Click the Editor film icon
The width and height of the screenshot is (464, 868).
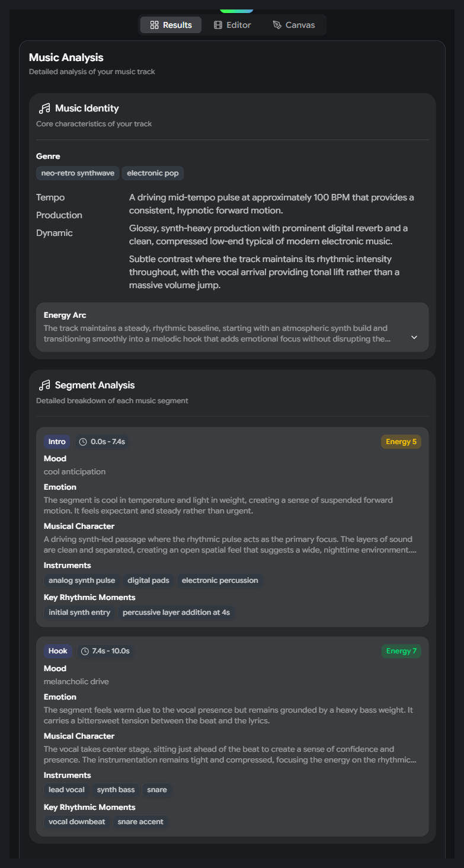218,25
